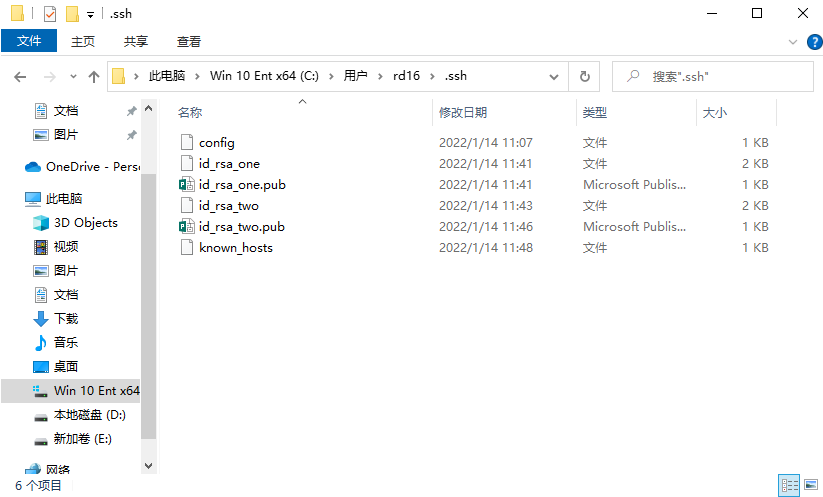Select the id_rsa_two.pub Publisher icon
The image size is (823, 497).
pyautogui.click(x=187, y=226)
